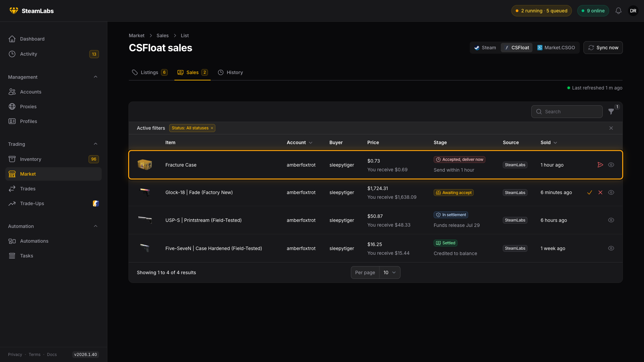644x362 pixels.
Task: Open Trades in the sidebar
Action: (54, 189)
